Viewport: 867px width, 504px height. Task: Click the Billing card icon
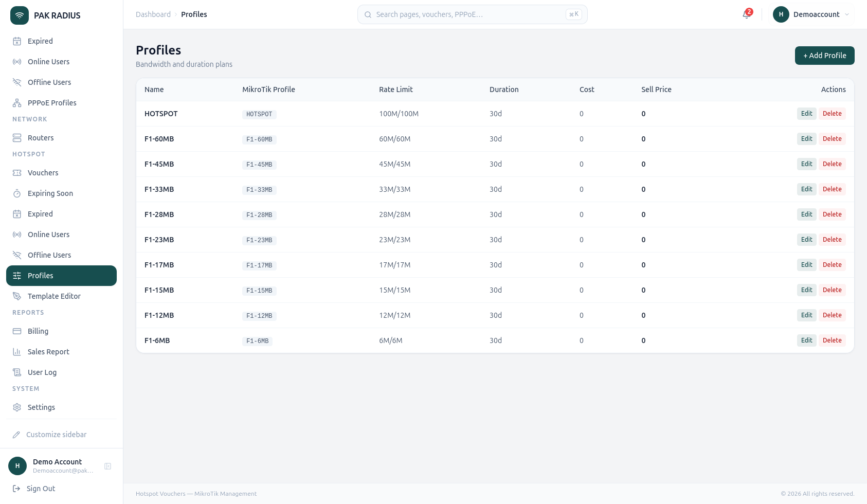tap(17, 331)
